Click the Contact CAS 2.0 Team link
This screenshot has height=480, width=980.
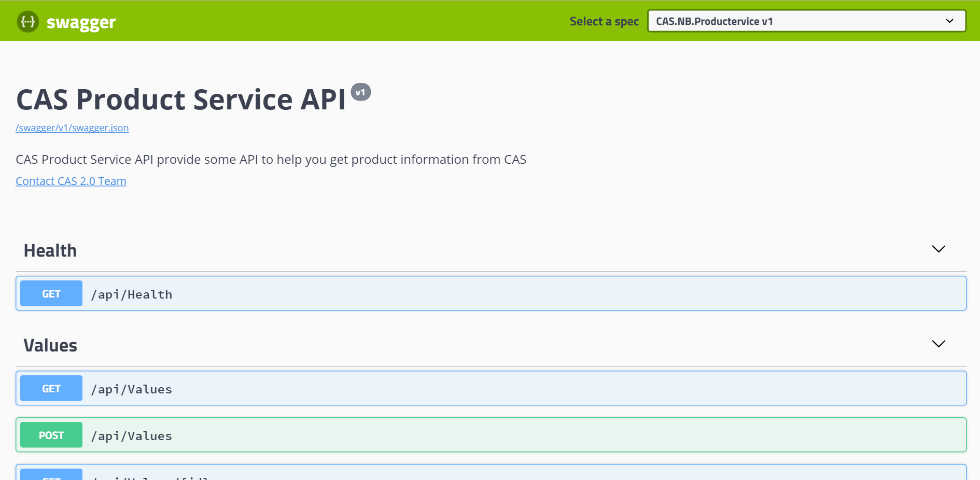point(71,181)
